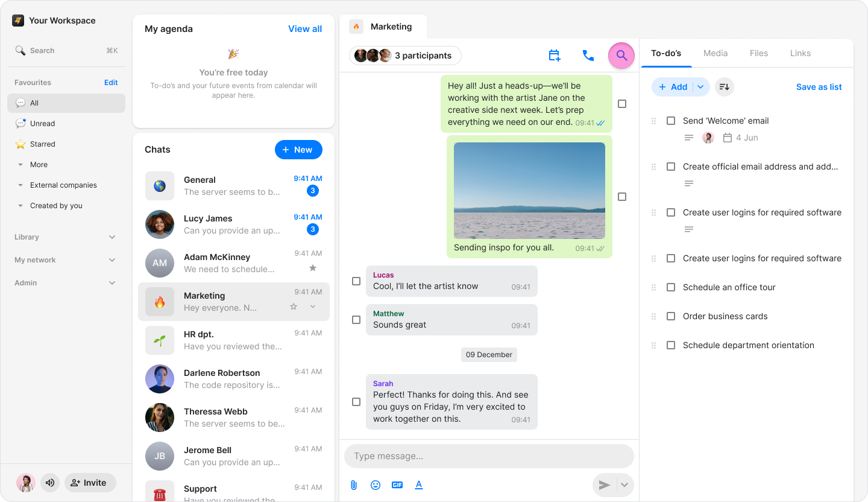Open text formatting options icon
Image resolution: width=868 pixels, height=502 pixels.
tap(419, 485)
